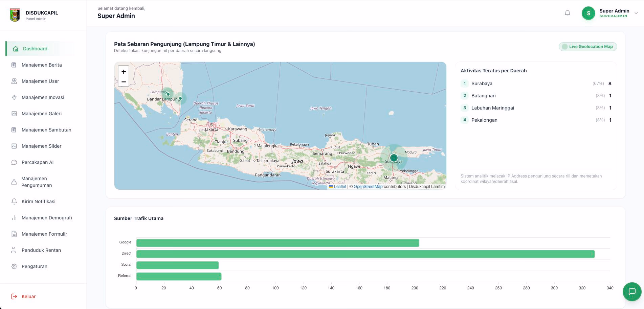This screenshot has height=309, width=644.
Task: Open Percakapan AI menu label
Action: [38, 162]
